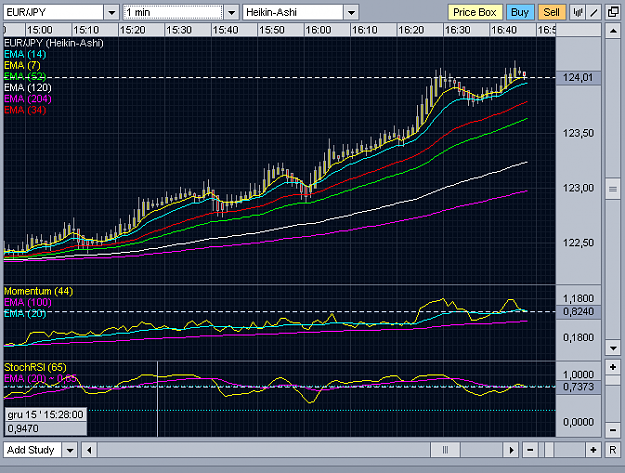The width and height of the screenshot is (625, 473).
Task: Click the EMA (20) label in Momentum panel
Action: [25, 314]
